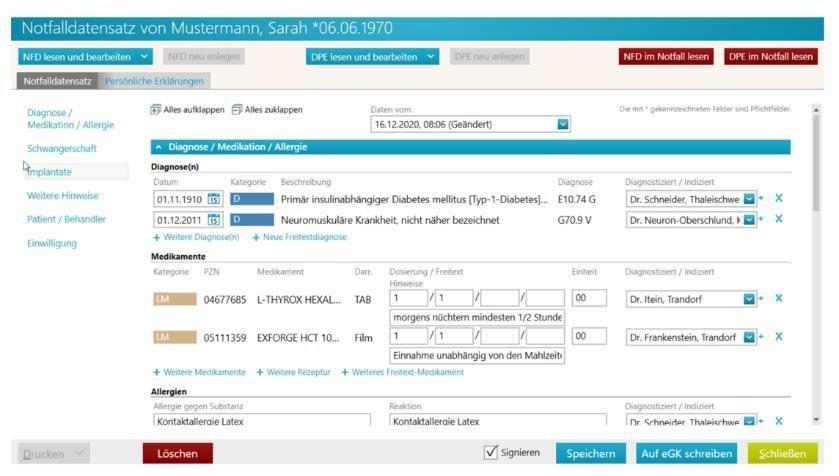Delete the L-THYROX HEXAL medication row
This screenshot has width=839, height=476.
click(x=779, y=298)
